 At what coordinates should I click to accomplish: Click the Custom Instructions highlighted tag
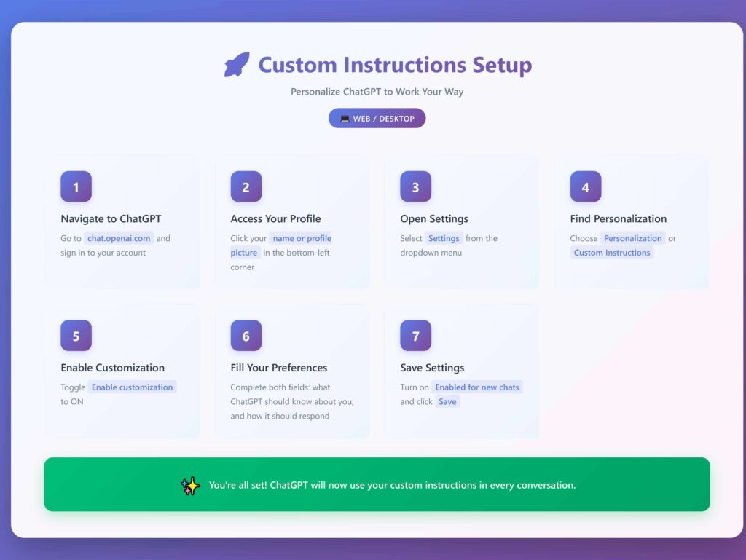tap(611, 253)
